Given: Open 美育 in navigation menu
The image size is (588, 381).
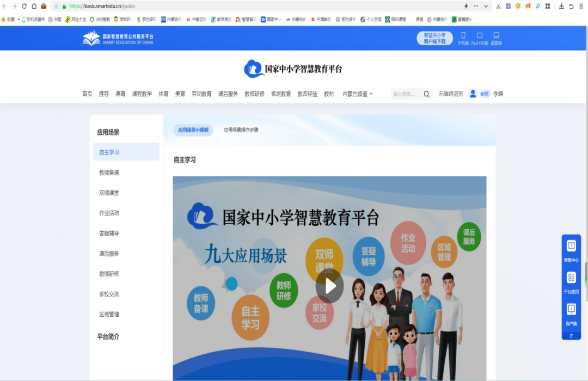Looking at the screenshot, I should point(180,94).
